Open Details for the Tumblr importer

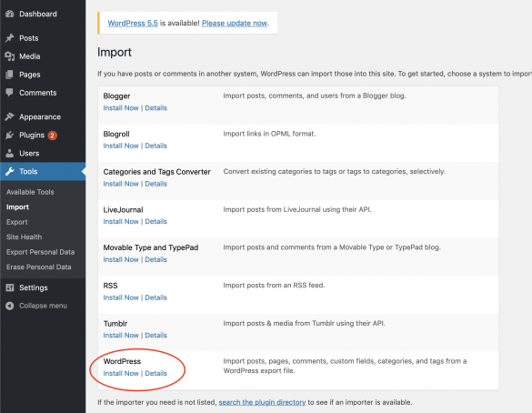click(156, 336)
